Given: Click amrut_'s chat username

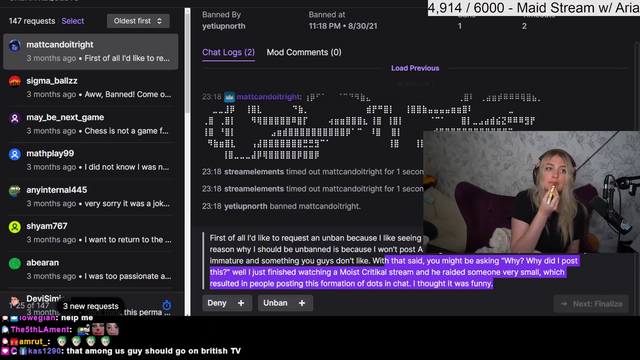Looking at the screenshot, I should [x=34, y=341].
